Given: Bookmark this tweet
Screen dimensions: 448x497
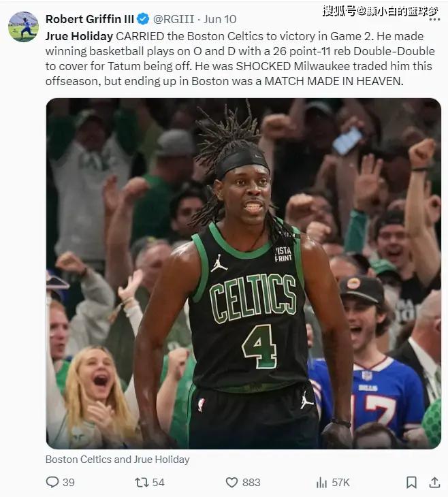Looking at the screenshot, I should pos(411,482).
